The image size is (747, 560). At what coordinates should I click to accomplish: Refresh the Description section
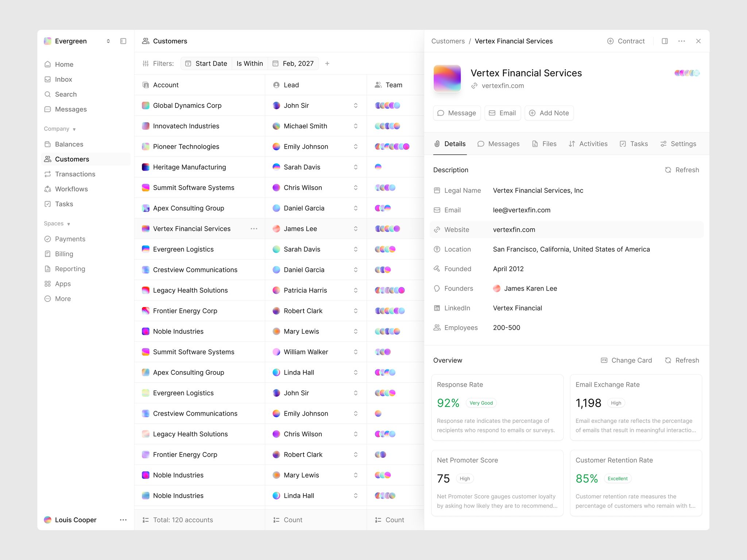tap(682, 170)
